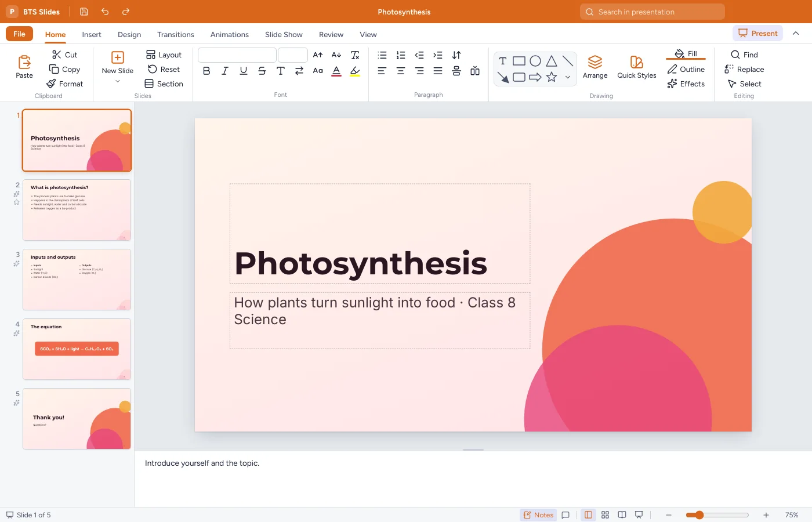Collapse the ribbon

click(x=796, y=33)
